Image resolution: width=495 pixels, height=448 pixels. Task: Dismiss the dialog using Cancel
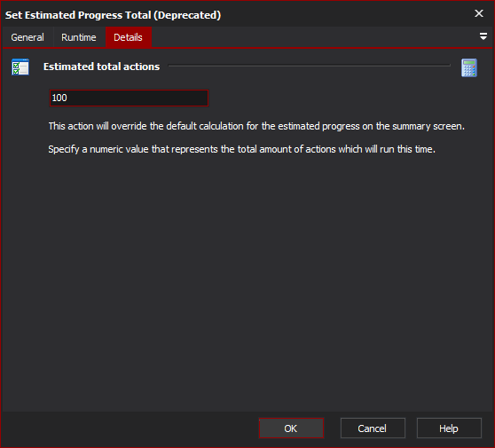(373, 428)
